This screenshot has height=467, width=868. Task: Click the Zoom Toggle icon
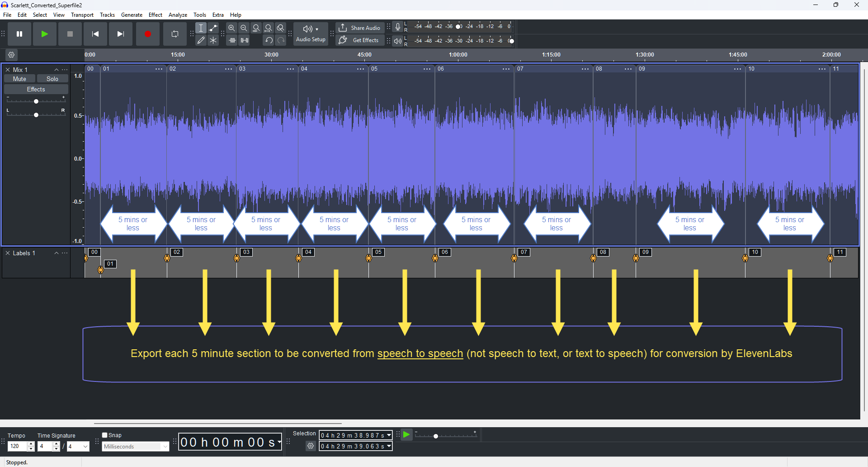point(281,28)
